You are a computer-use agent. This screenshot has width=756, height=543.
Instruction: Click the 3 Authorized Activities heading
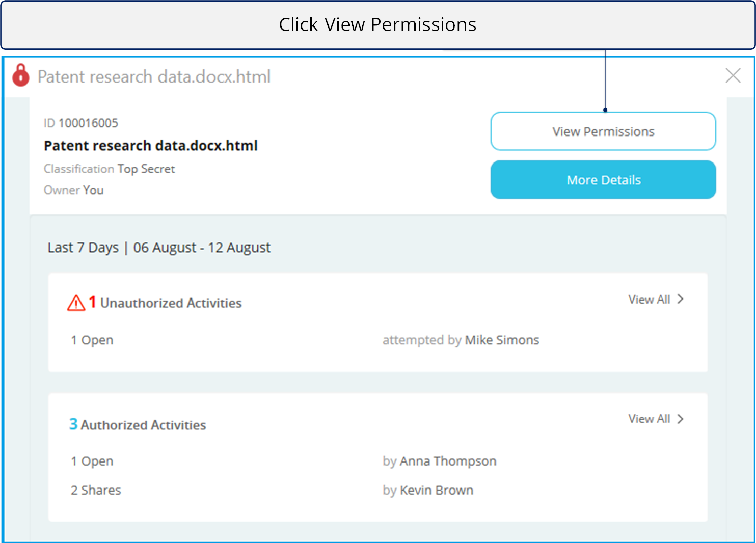[x=138, y=425]
